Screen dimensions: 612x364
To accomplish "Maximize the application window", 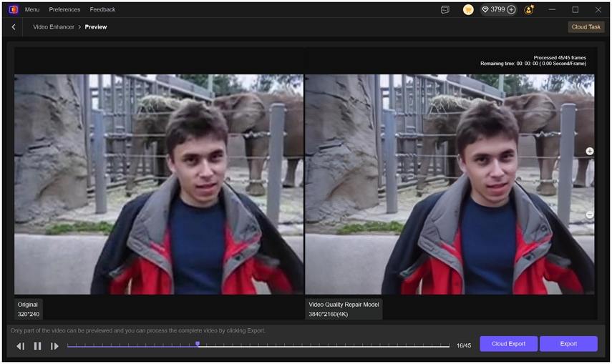I will pyautogui.click(x=575, y=10).
